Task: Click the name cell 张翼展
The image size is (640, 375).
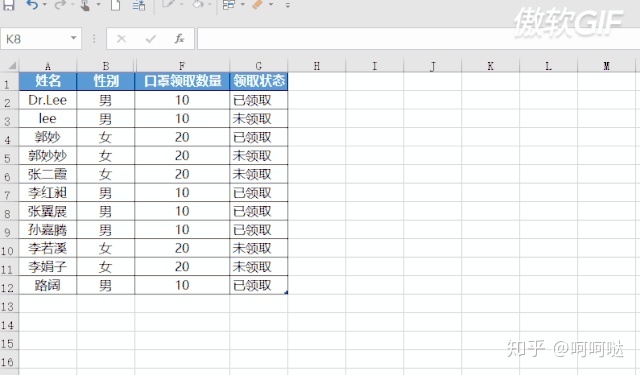Action: tap(48, 211)
